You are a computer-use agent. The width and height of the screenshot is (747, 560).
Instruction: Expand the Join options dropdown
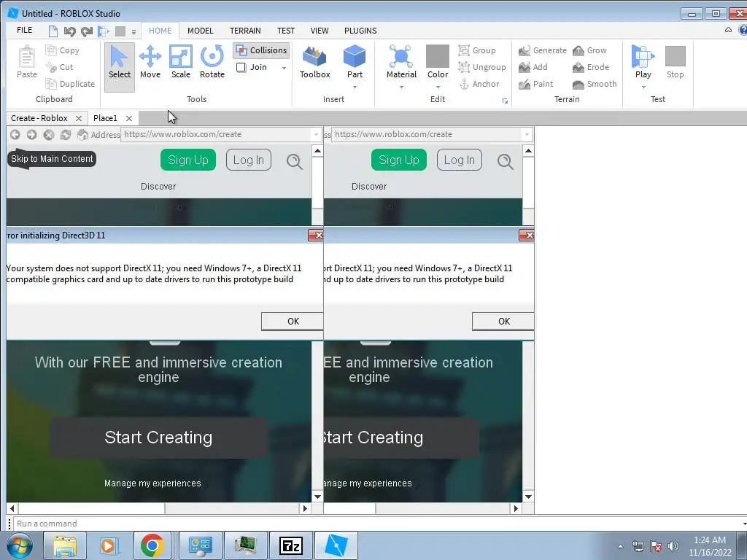[x=284, y=68]
